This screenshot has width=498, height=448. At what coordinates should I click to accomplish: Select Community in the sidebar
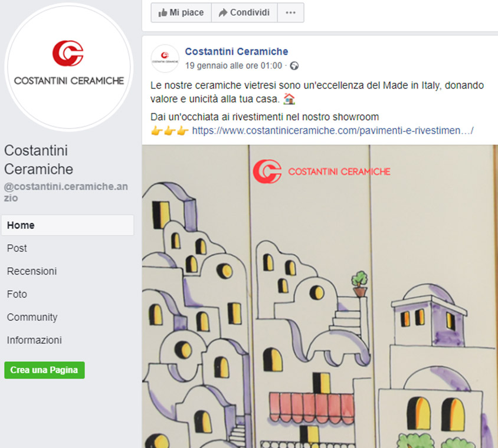[x=32, y=317]
